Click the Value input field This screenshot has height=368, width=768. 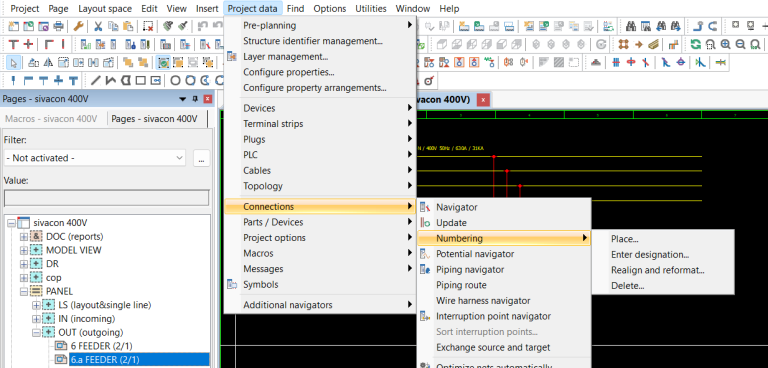point(106,198)
